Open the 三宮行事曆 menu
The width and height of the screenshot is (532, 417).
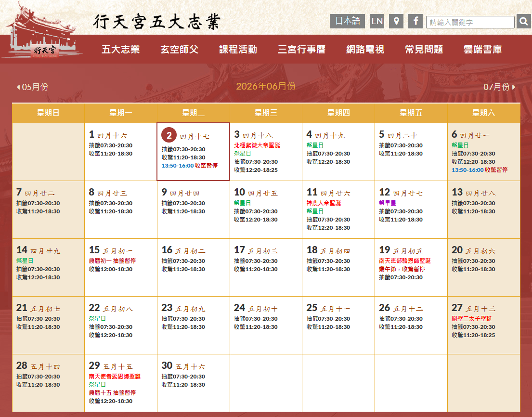point(301,50)
